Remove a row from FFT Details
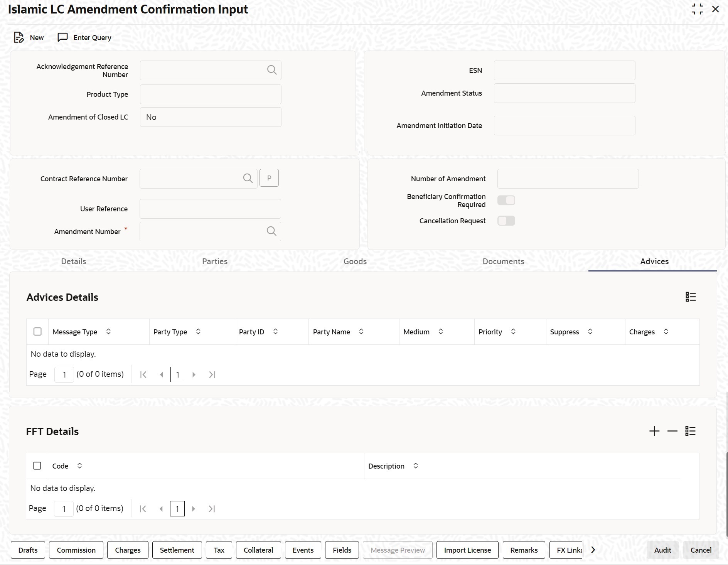 coord(672,431)
